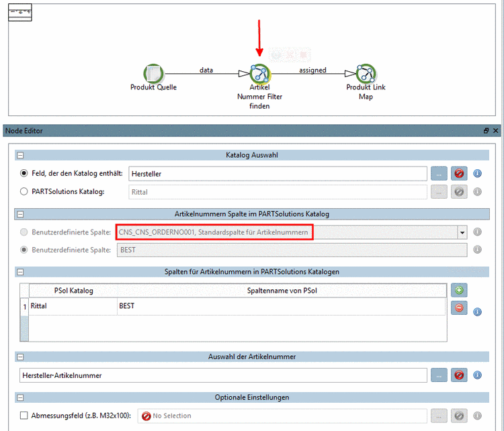Click the disabled browse button for Abmessungsfeld

pos(439,416)
